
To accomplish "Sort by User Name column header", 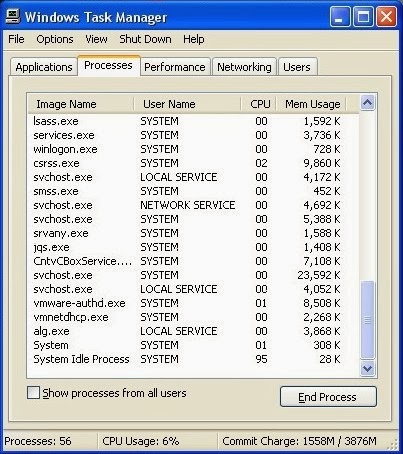I will pyautogui.click(x=187, y=104).
